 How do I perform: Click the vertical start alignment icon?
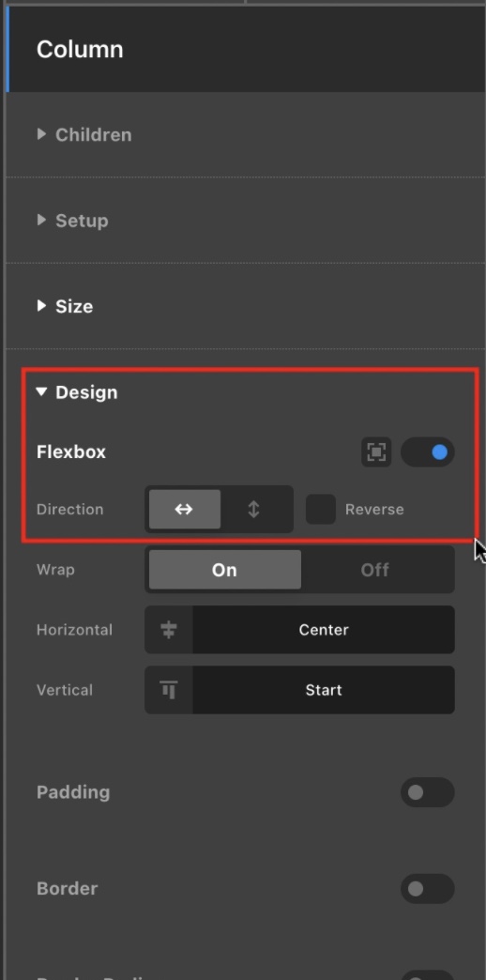click(x=169, y=690)
